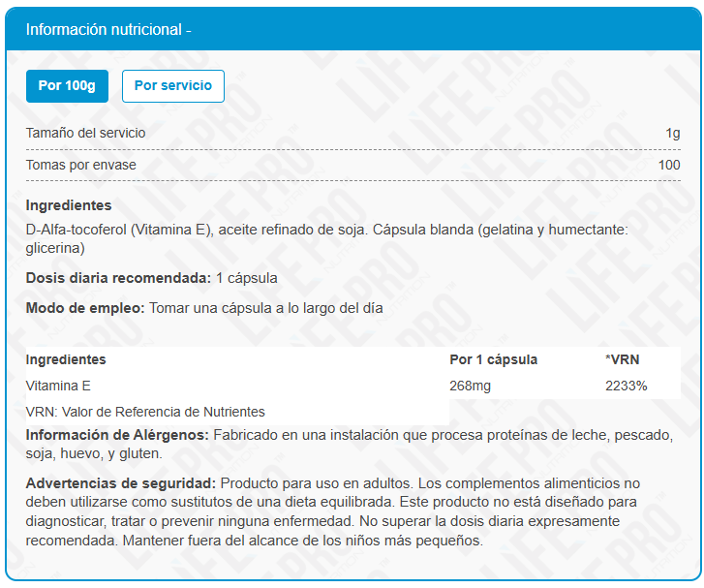The width and height of the screenshot is (704, 588).
Task: Click the bold 'Ingredientes' heading above D-Alfa-tocoferol
Action: coord(69,205)
